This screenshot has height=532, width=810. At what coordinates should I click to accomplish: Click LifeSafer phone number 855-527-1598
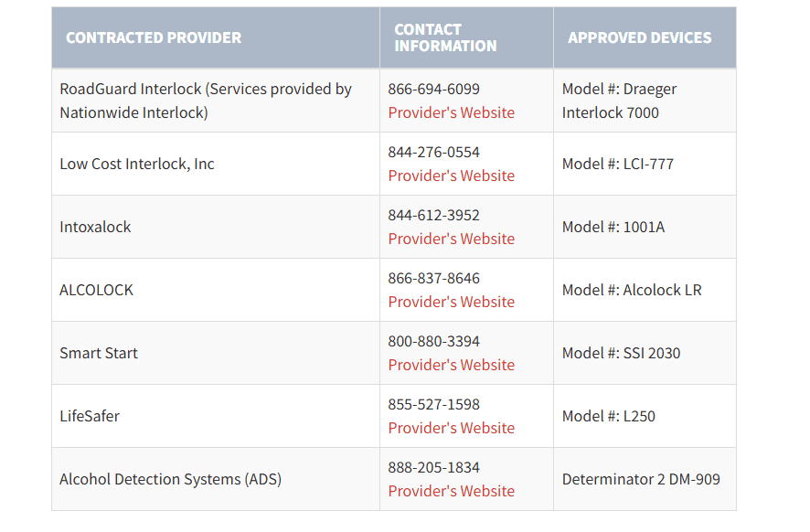click(x=433, y=404)
